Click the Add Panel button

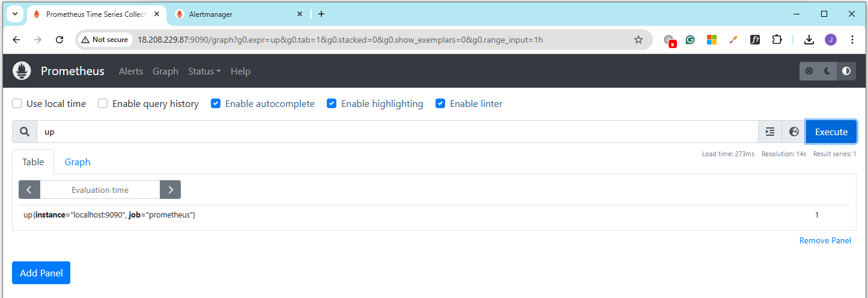coord(41,273)
